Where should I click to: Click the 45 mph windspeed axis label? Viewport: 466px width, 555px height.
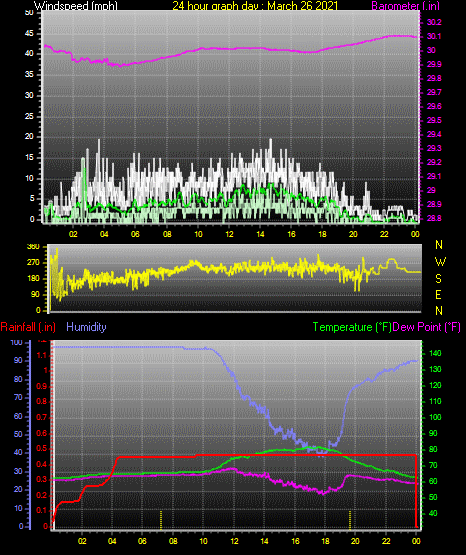pos(29,34)
